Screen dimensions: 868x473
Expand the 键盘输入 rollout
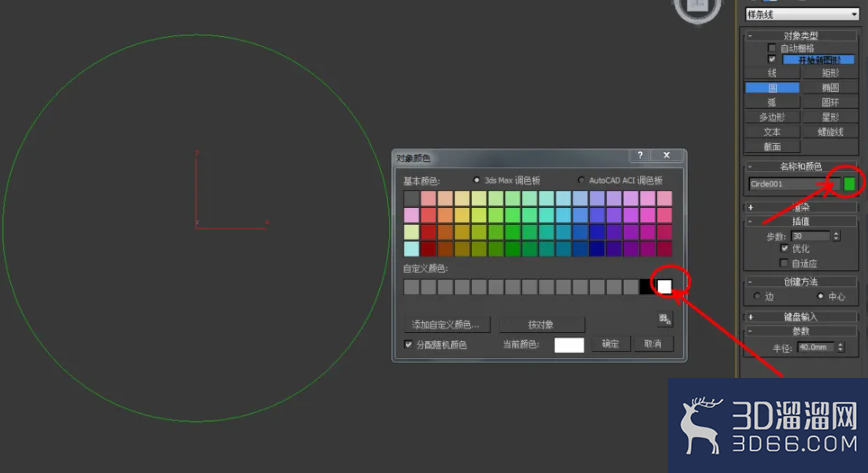click(800, 317)
